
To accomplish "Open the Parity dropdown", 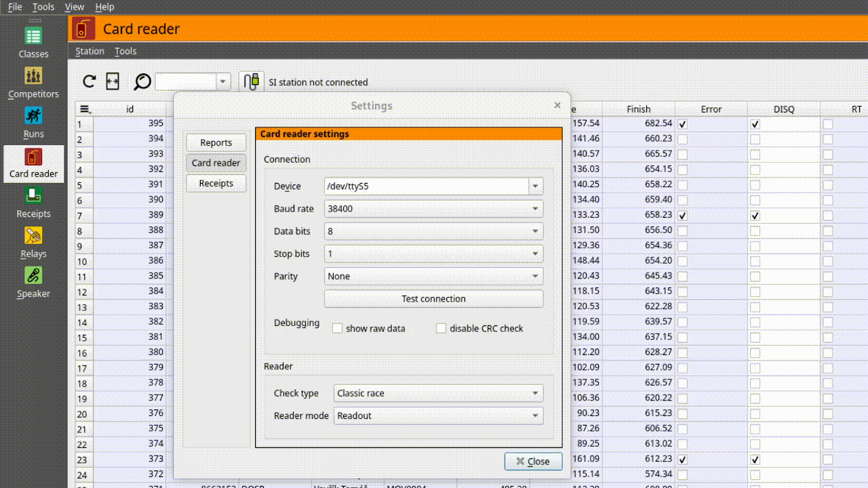I will coord(434,276).
